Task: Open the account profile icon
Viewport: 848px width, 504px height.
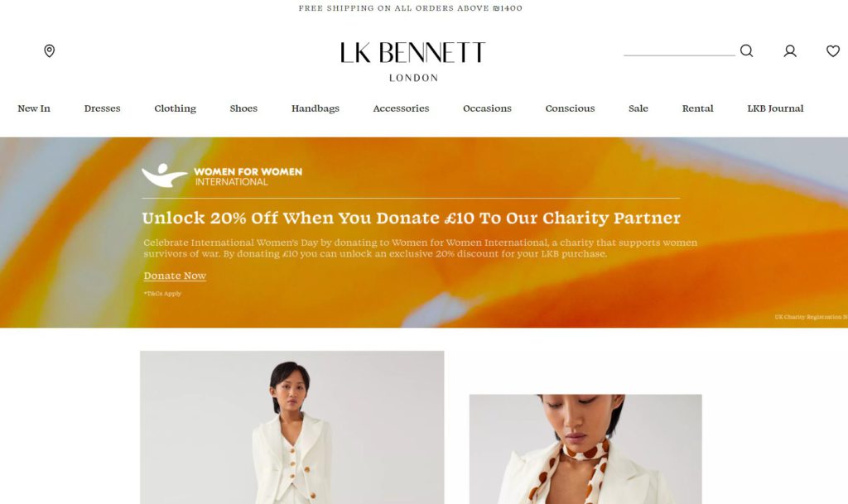Action: pos(790,50)
